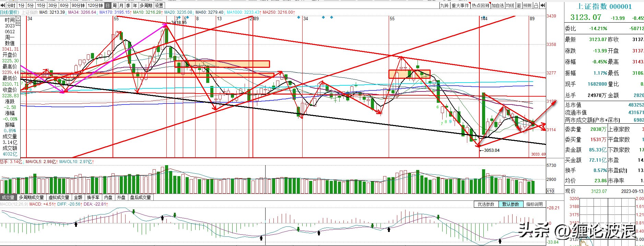The height and width of the screenshot is (246, 644).
Task: Switch to 年 yearly period
Action: [x=135, y=5]
